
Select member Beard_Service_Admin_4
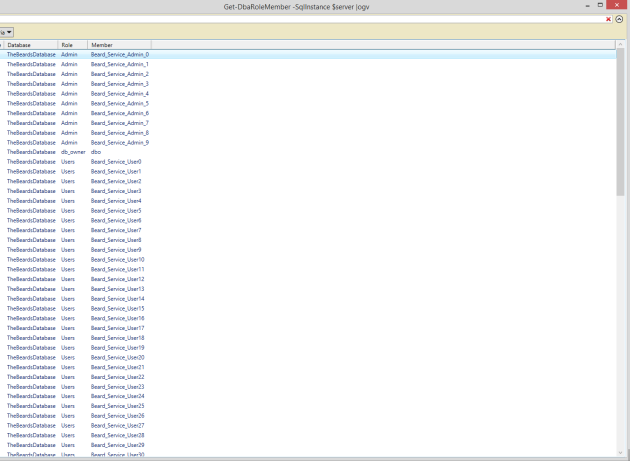pyautogui.click(x=120, y=94)
